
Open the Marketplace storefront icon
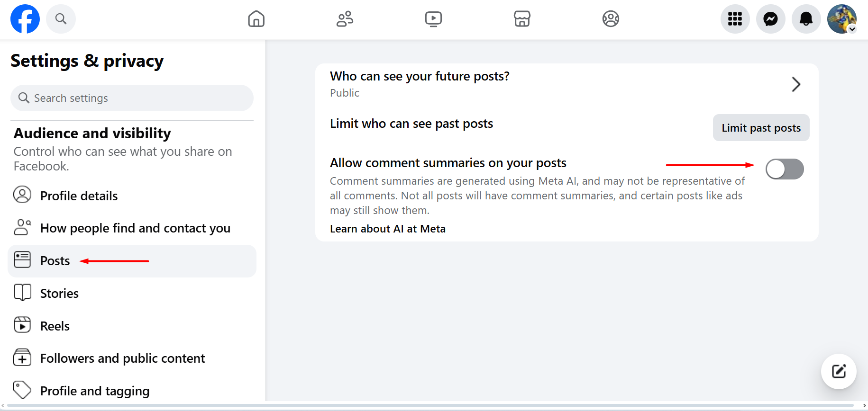[x=522, y=19]
